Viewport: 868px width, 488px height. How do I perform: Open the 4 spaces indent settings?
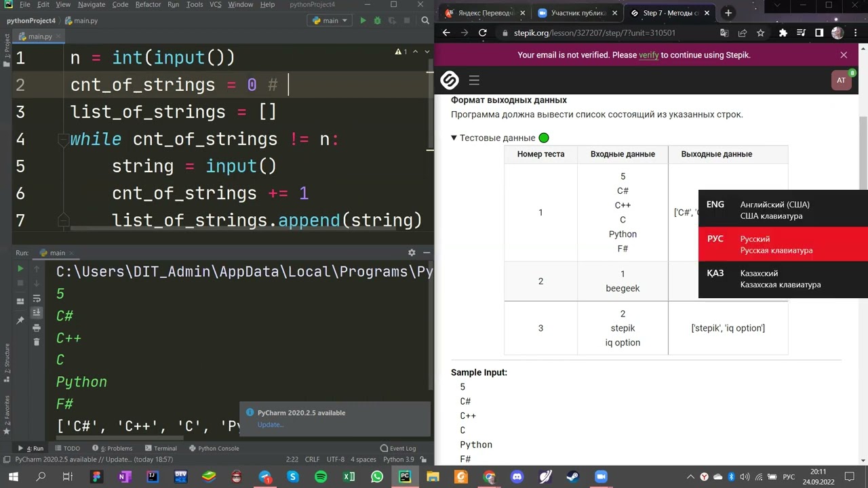click(363, 459)
